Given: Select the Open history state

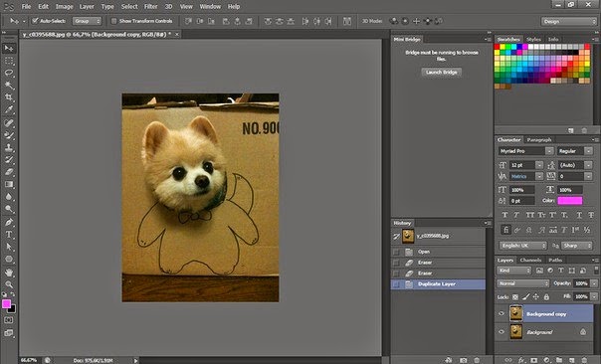Looking at the screenshot, I should tap(438, 252).
